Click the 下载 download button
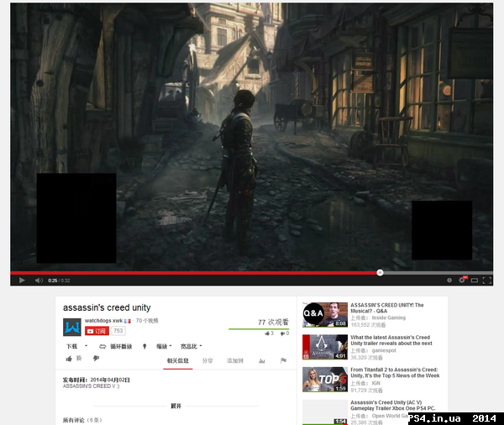This screenshot has height=425, width=504. (71, 346)
